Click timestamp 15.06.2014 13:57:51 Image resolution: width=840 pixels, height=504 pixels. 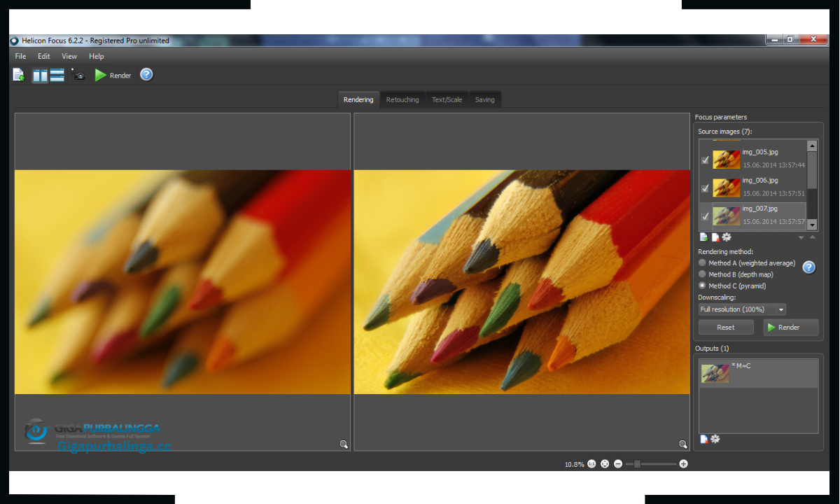(x=773, y=193)
